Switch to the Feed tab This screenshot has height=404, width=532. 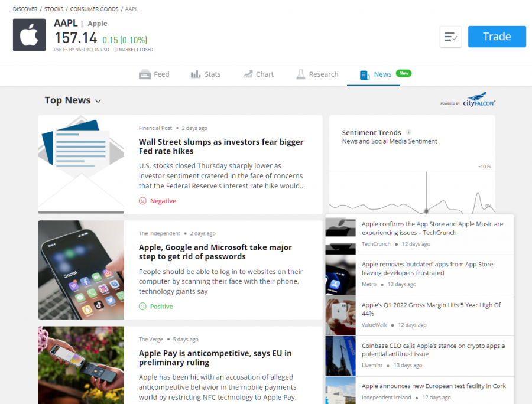coord(154,74)
